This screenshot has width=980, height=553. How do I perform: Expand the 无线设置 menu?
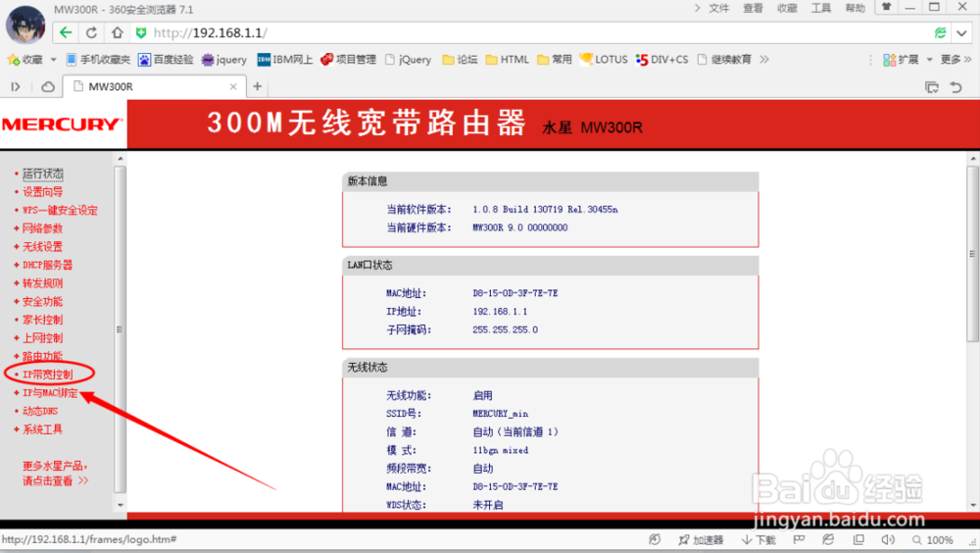click(x=42, y=246)
